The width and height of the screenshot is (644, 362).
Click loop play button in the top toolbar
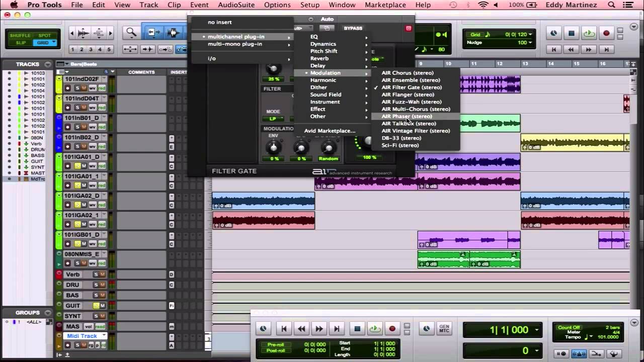(x=589, y=34)
